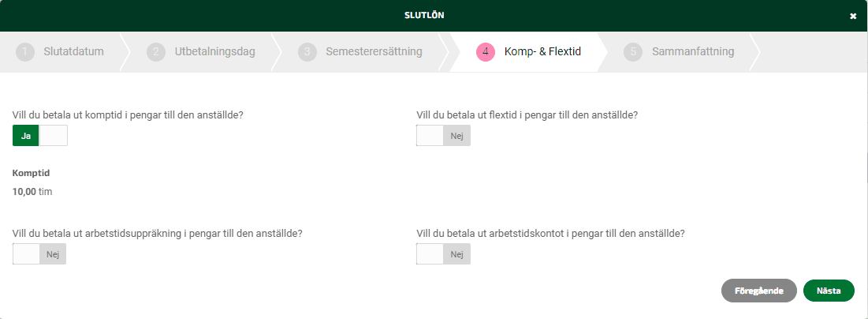Viewport: 868px width, 319px height.
Task: Click the Komp- & Flextid step label
Action: click(542, 52)
